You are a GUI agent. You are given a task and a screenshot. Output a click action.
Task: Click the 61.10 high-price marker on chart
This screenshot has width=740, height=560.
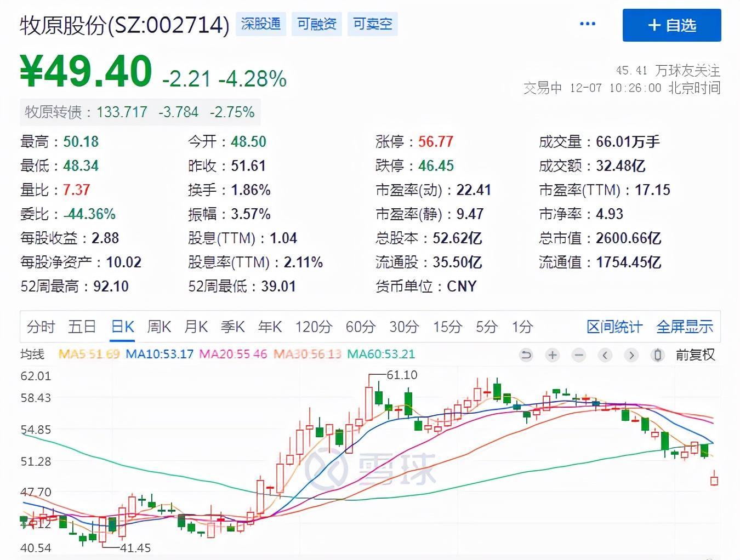pyautogui.click(x=402, y=375)
